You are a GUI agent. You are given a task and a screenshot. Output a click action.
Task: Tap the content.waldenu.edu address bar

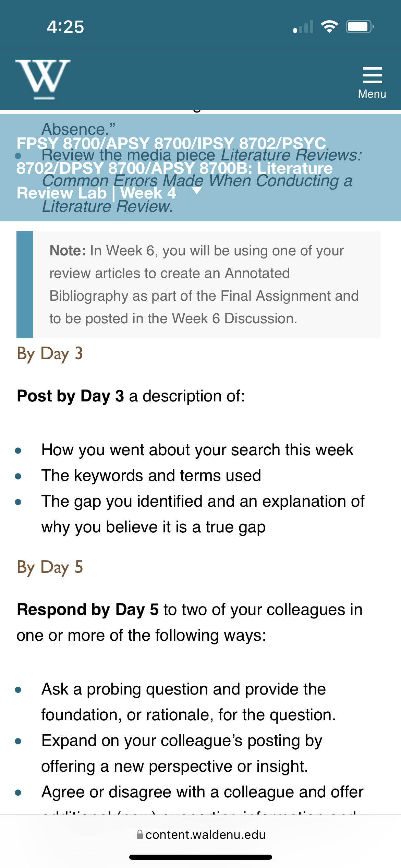[200, 834]
